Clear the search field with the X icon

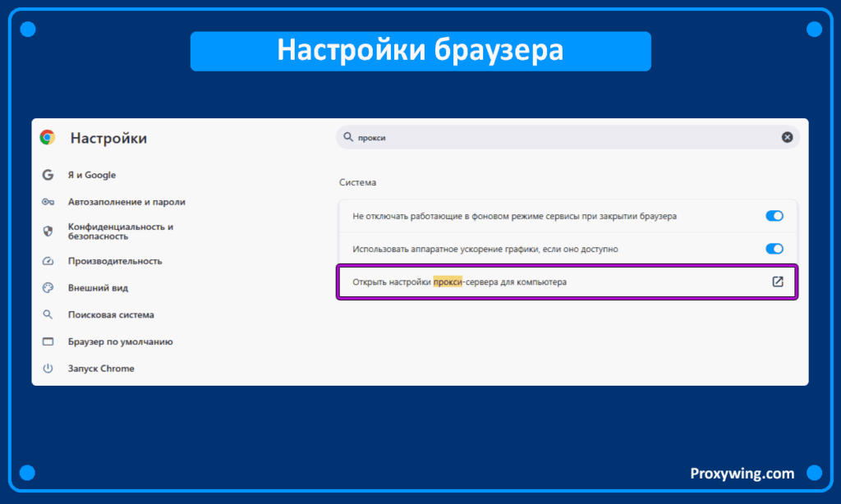click(x=787, y=137)
